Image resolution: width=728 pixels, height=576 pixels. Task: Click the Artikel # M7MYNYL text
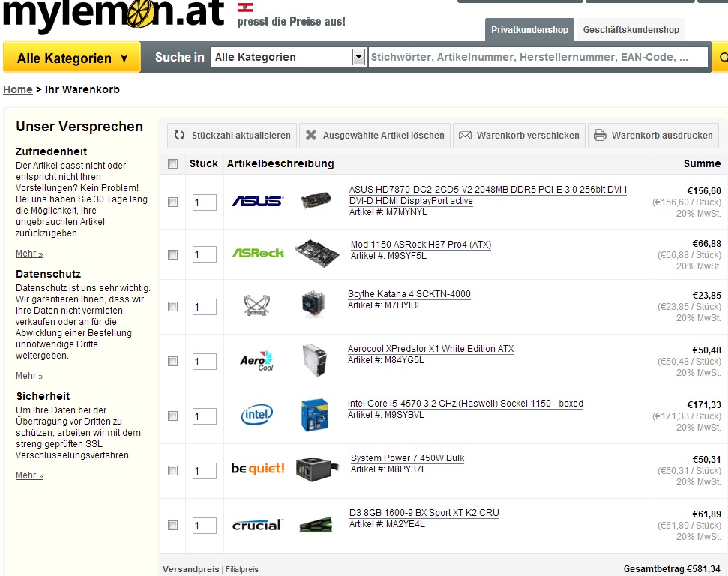pyautogui.click(x=388, y=212)
